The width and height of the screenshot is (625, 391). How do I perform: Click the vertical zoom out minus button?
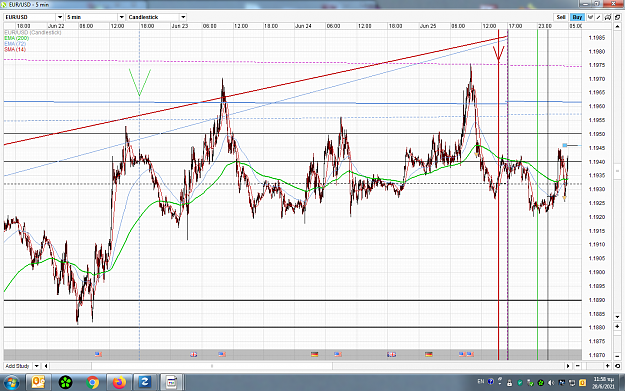pyautogui.click(x=617, y=356)
